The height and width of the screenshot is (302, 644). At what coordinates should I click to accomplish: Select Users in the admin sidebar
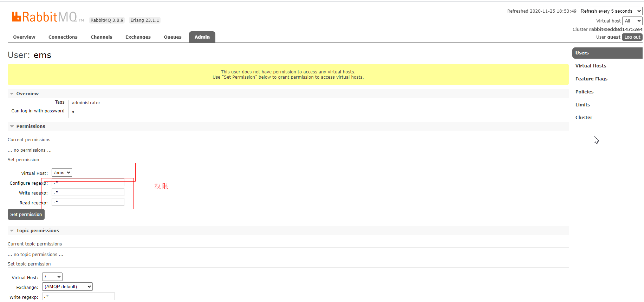607,53
